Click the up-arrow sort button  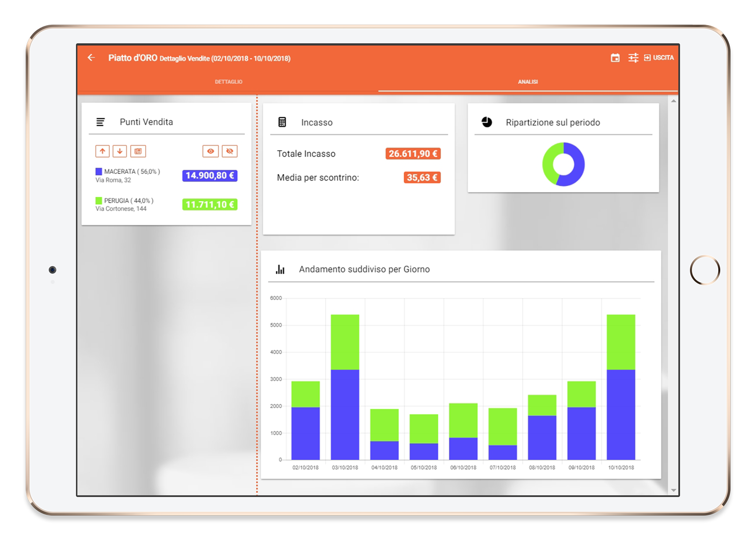102,151
